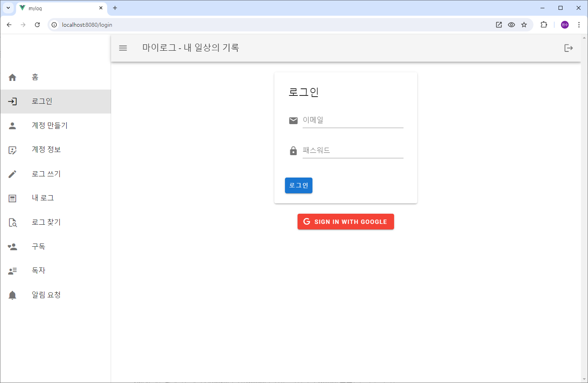Click the login arrow icon beside 로그인
The image size is (588, 383).
(13, 101)
